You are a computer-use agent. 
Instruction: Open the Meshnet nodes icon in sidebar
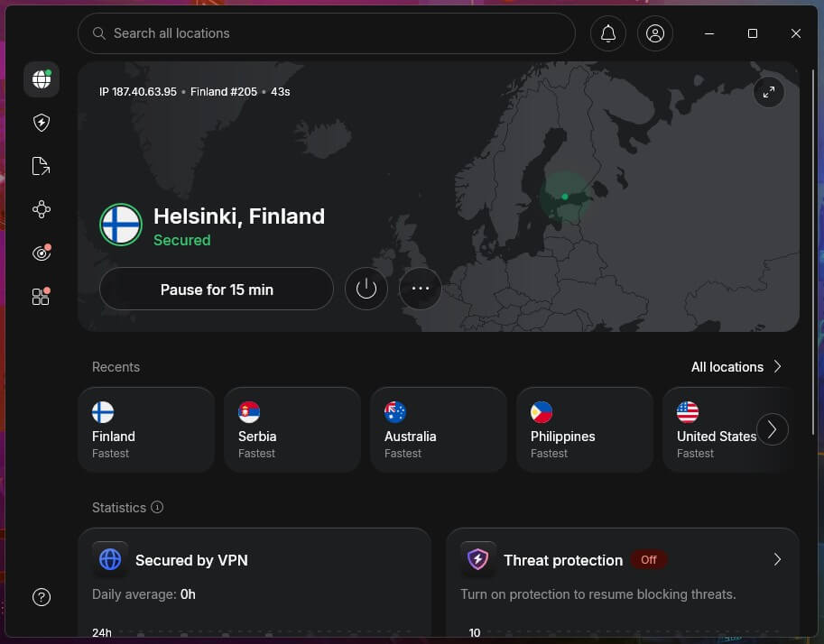[x=41, y=209]
